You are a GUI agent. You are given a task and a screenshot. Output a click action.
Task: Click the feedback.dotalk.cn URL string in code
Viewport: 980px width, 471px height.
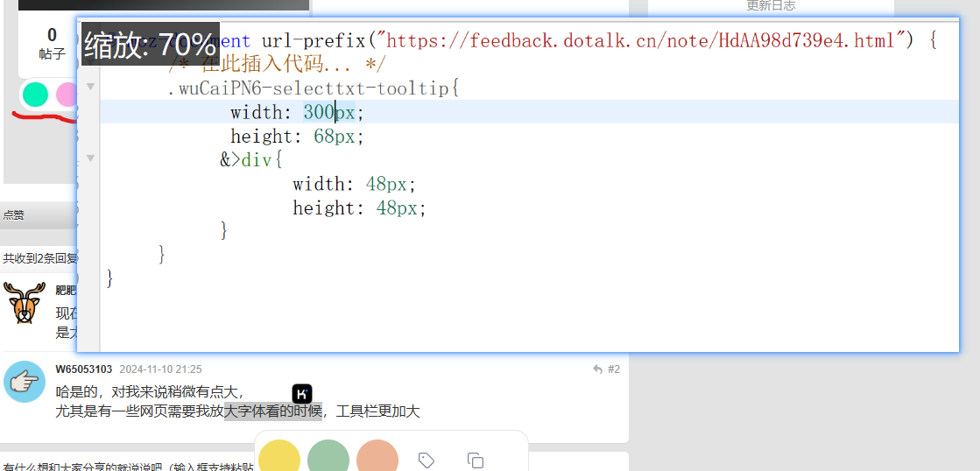(x=640, y=41)
